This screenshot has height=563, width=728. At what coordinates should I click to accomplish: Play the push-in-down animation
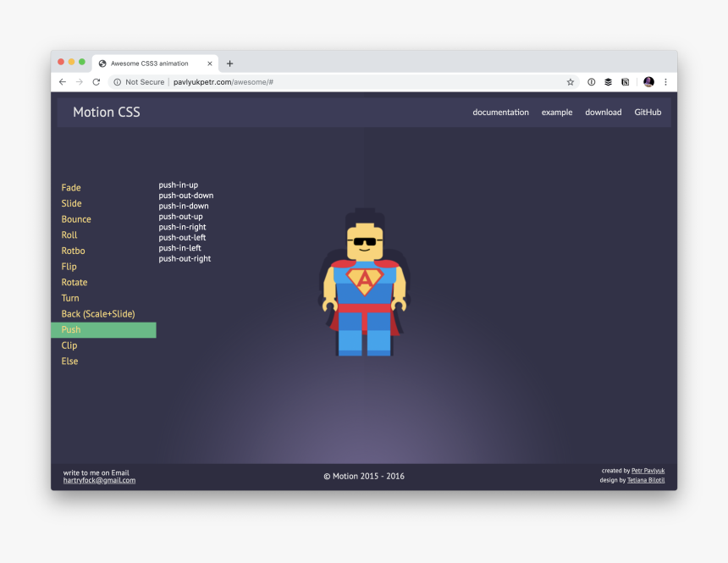[x=184, y=206]
